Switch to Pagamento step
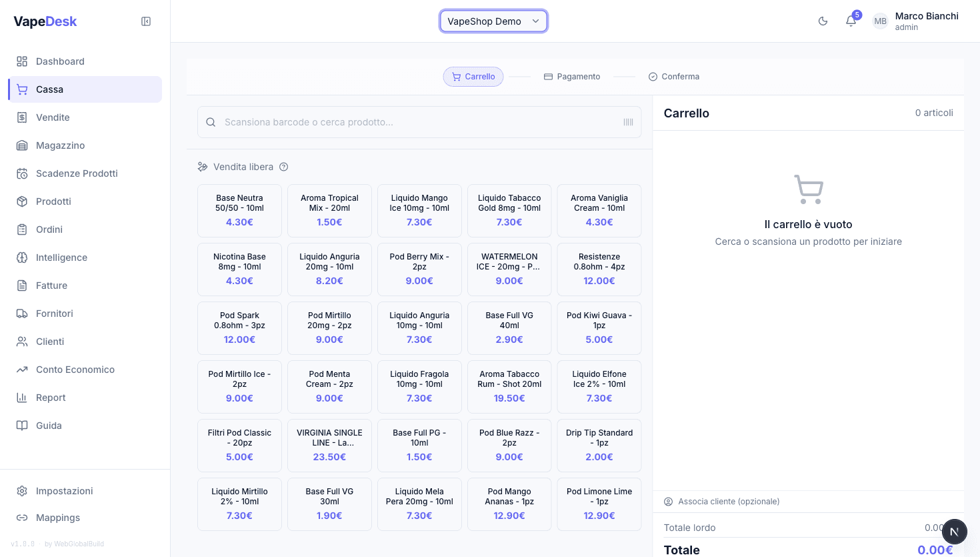This screenshot has height=557, width=980. pyautogui.click(x=572, y=77)
